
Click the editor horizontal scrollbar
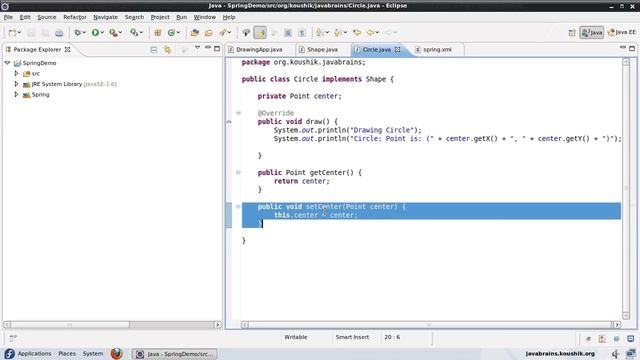(431, 324)
